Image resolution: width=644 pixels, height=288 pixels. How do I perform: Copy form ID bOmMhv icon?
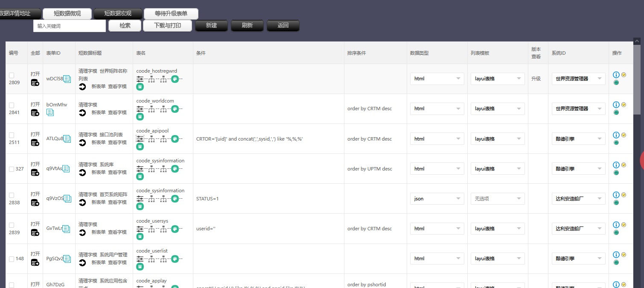click(x=50, y=112)
